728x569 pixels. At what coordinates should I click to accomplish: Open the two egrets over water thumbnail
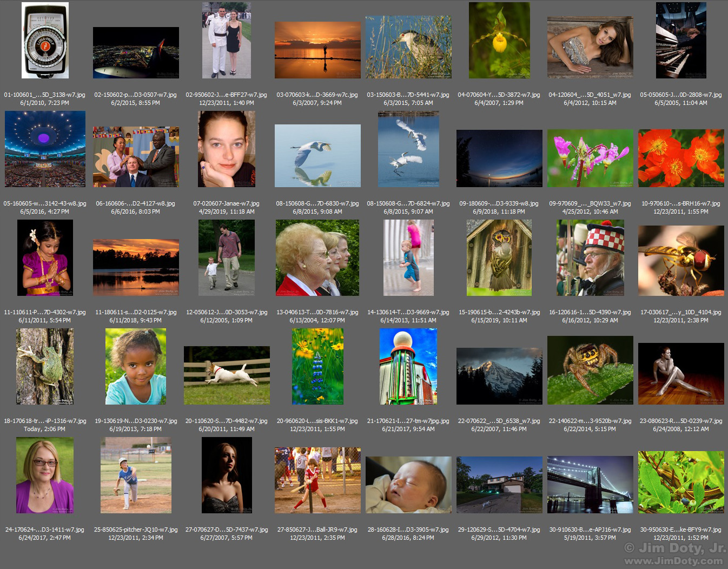[x=408, y=149]
